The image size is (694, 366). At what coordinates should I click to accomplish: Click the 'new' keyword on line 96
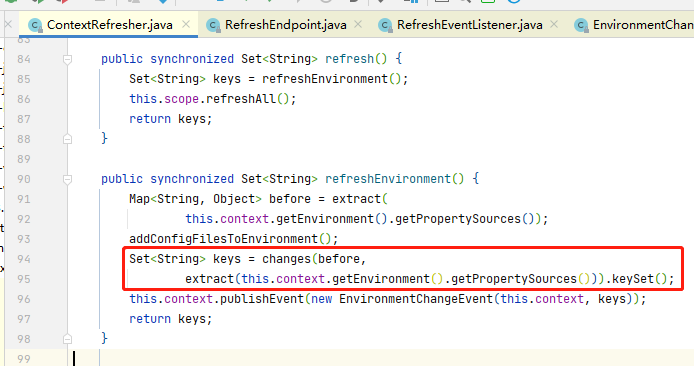(x=321, y=299)
